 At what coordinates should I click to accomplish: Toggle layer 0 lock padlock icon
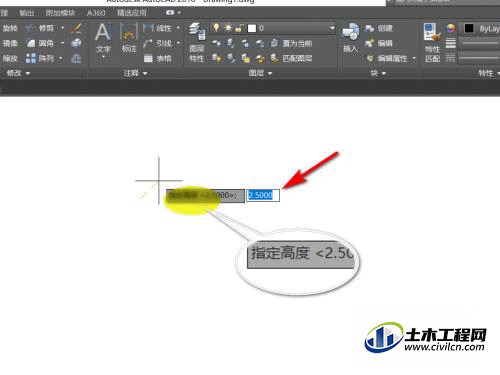point(239,28)
